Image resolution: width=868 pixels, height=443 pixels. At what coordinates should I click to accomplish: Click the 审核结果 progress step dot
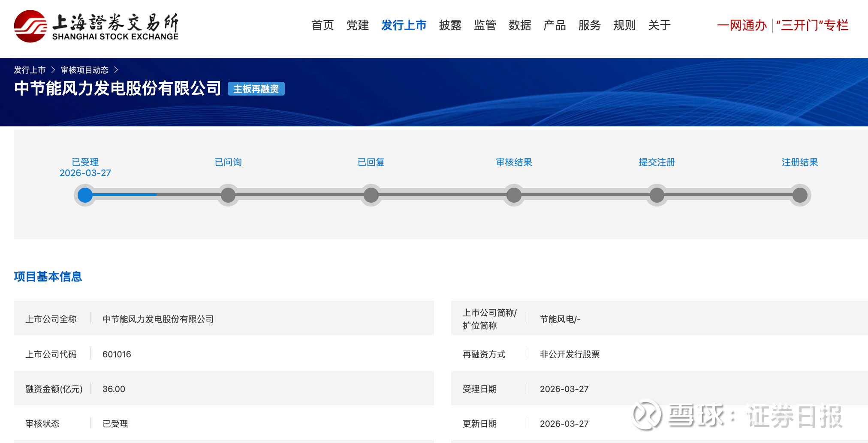514,195
